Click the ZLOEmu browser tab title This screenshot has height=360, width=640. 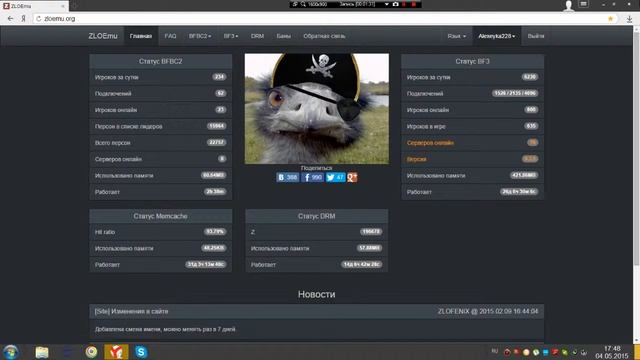[21, 6]
